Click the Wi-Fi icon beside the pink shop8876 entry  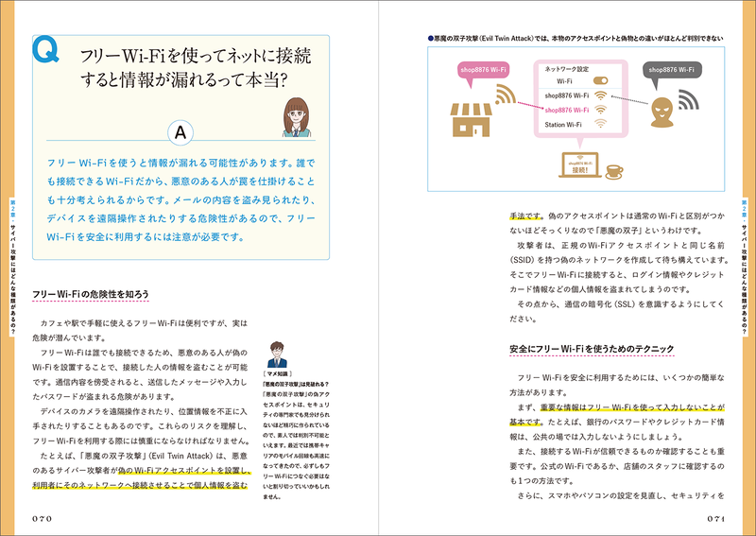tap(600, 110)
